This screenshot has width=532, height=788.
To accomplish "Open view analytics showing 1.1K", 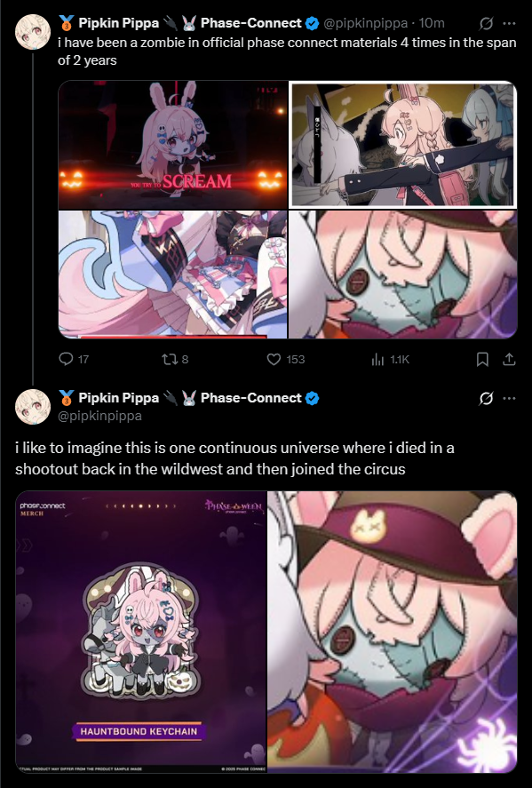I will 377,359.
